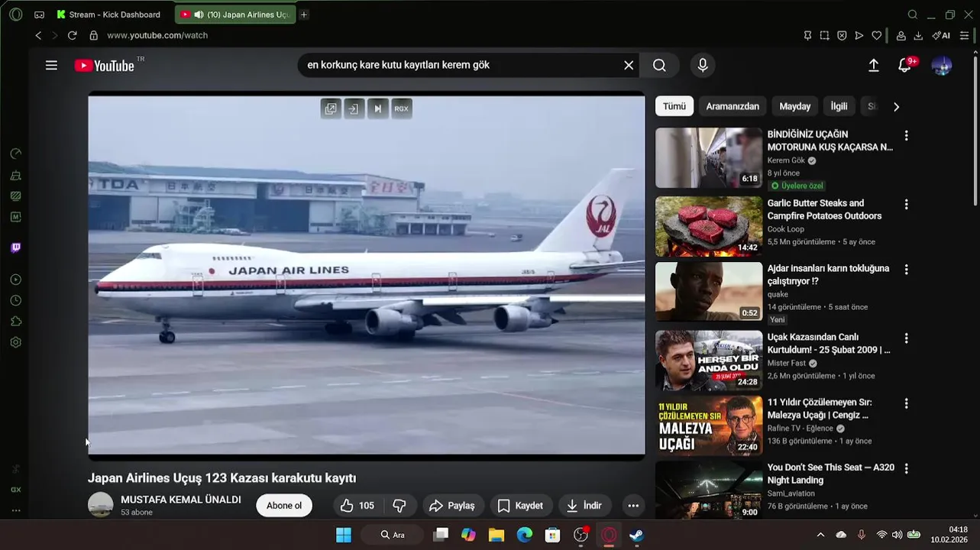Click the skip-next overlay icon on video
The image size is (980, 550).
[377, 108]
